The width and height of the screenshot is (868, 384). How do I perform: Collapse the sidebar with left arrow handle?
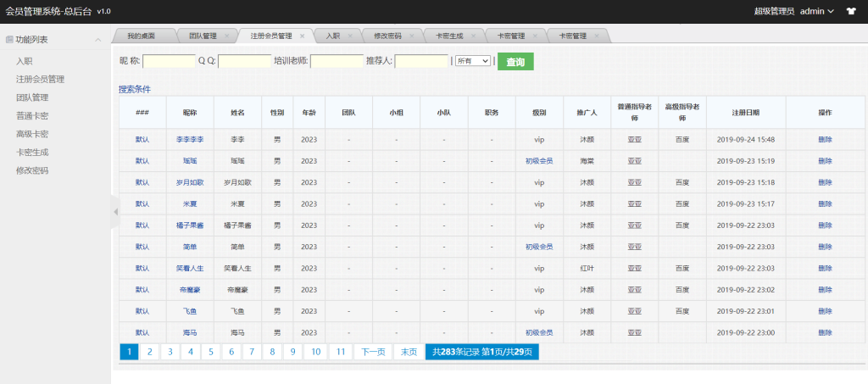tap(115, 212)
